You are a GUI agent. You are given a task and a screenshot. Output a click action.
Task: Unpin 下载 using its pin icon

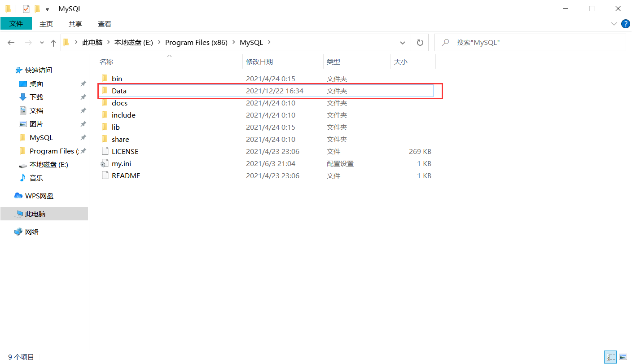[83, 97]
